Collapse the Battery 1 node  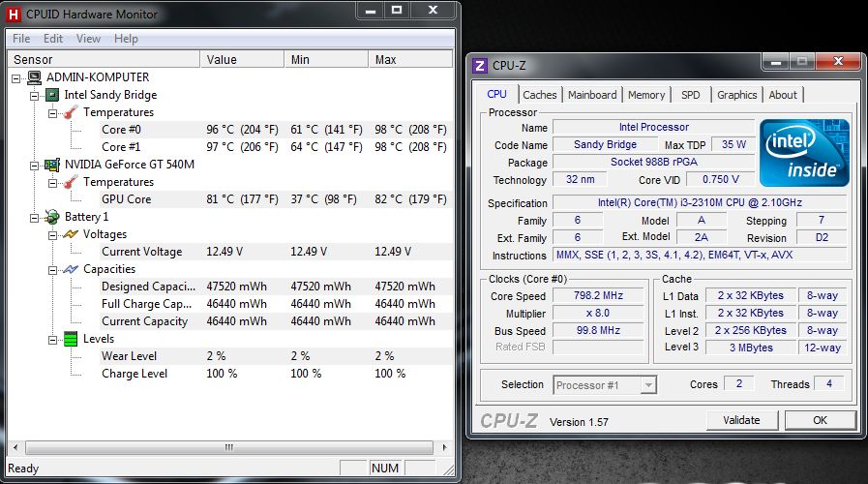pyautogui.click(x=34, y=218)
